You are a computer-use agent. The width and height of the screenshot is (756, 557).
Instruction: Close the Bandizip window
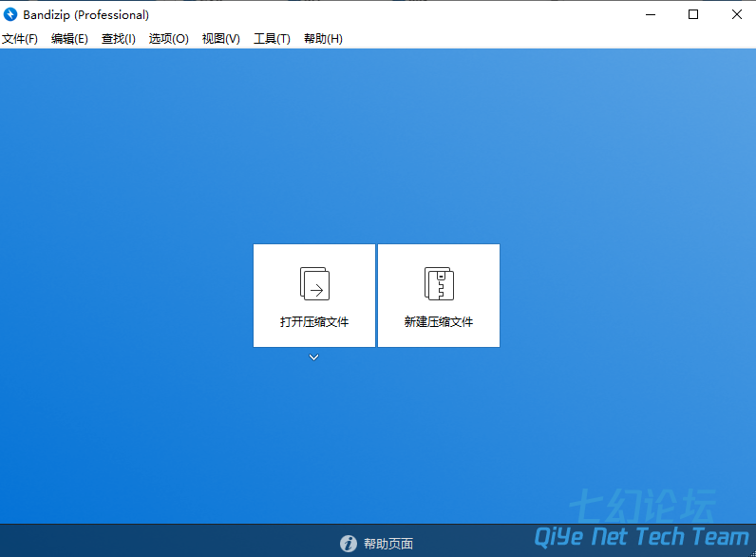pos(737,14)
